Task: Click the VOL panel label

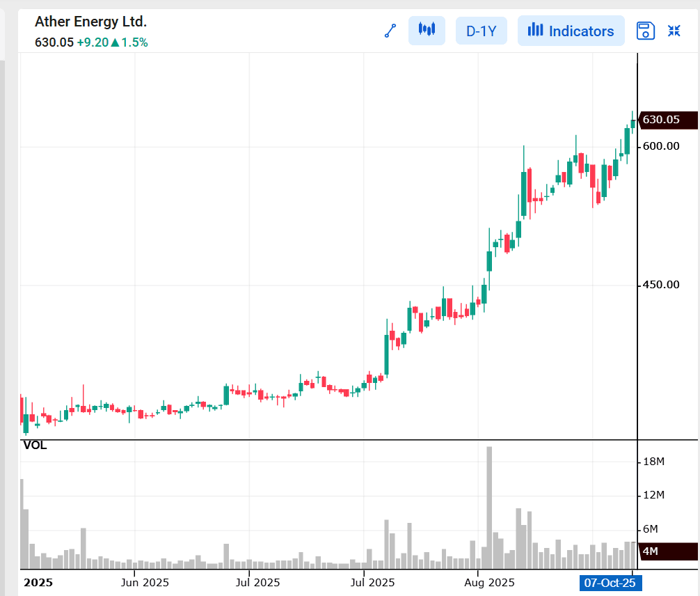Action: click(x=35, y=446)
